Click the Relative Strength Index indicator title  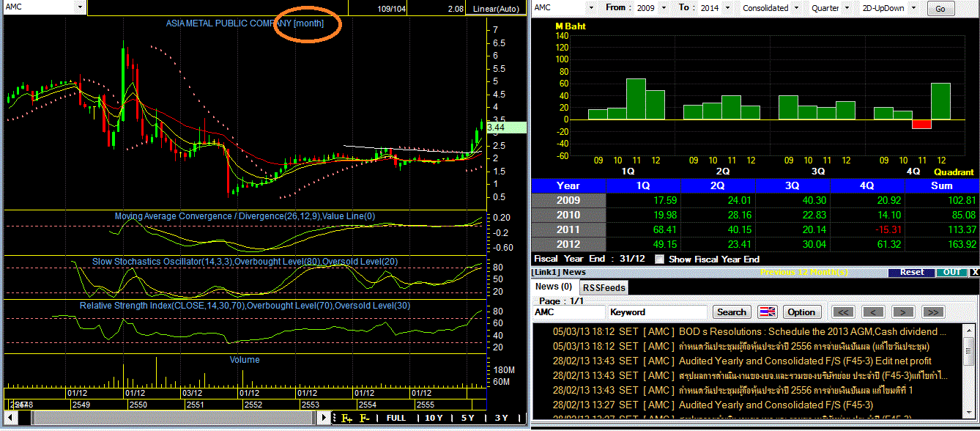[245, 305]
